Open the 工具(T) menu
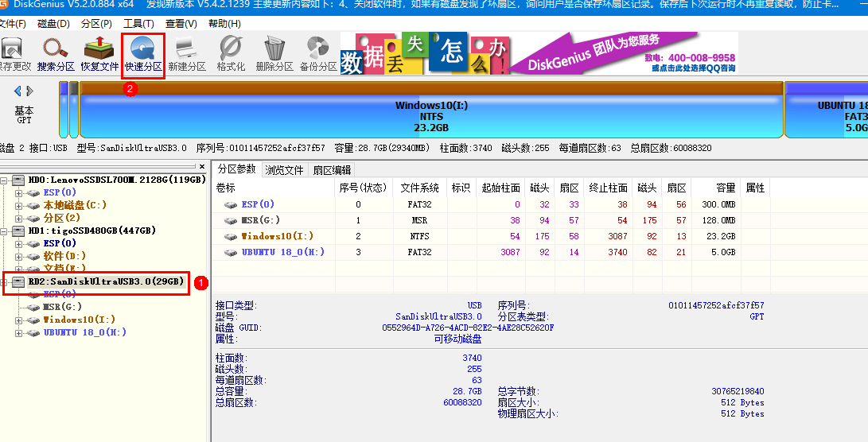This screenshot has height=442, width=868. click(138, 24)
